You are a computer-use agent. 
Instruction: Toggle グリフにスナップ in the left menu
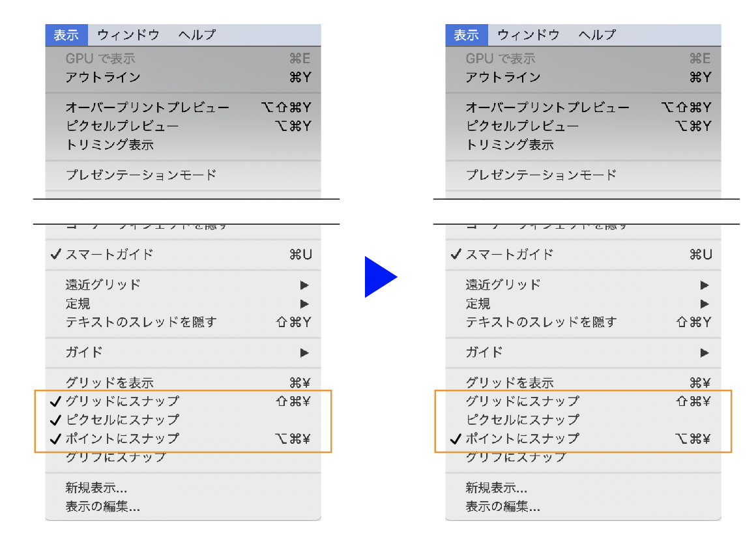click(183, 457)
